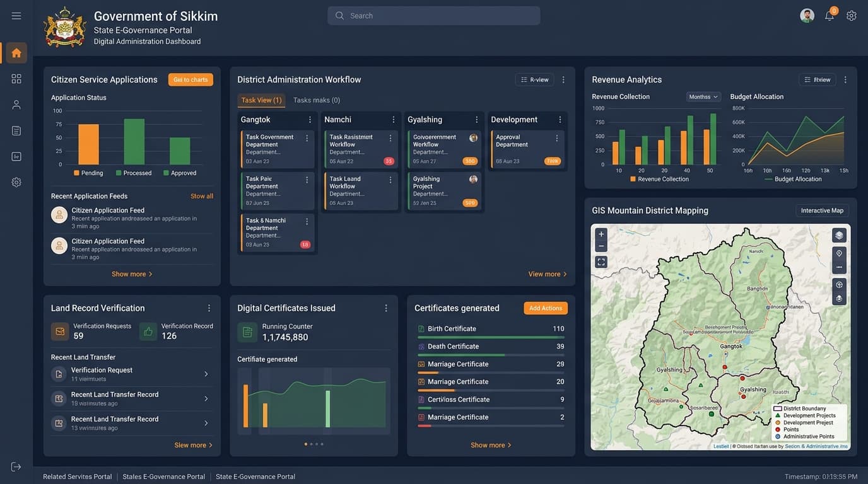
Task: Open the Months dropdown in Revenue Collection
Action: point(703,97)
